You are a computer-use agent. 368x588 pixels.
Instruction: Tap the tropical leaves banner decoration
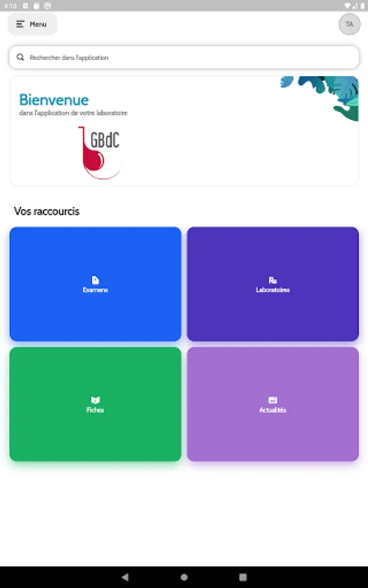[320, 98]
